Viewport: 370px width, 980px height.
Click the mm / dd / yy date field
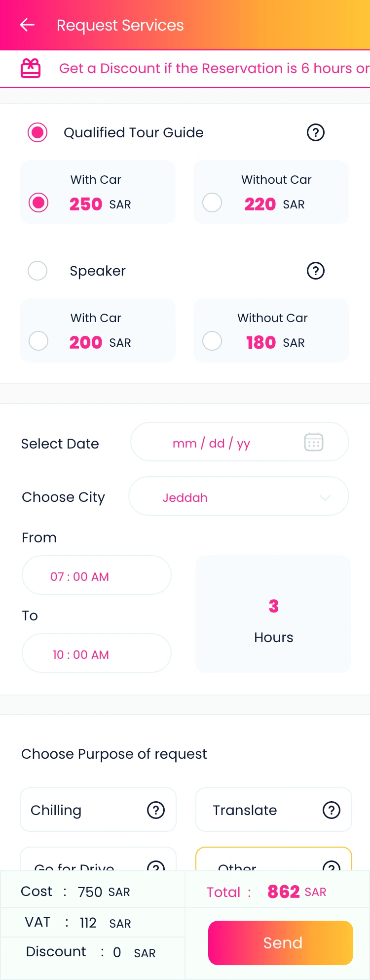(x=212, y=443)
